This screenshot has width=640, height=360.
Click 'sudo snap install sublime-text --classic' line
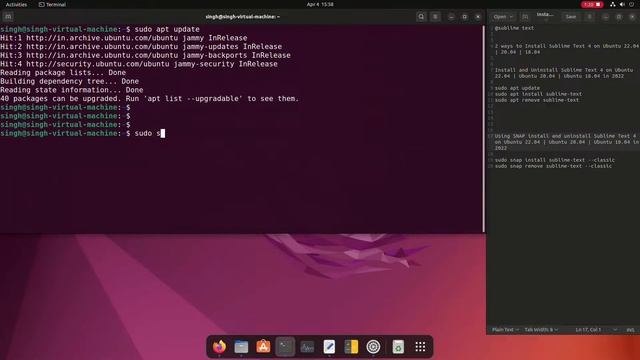(555, 160)
